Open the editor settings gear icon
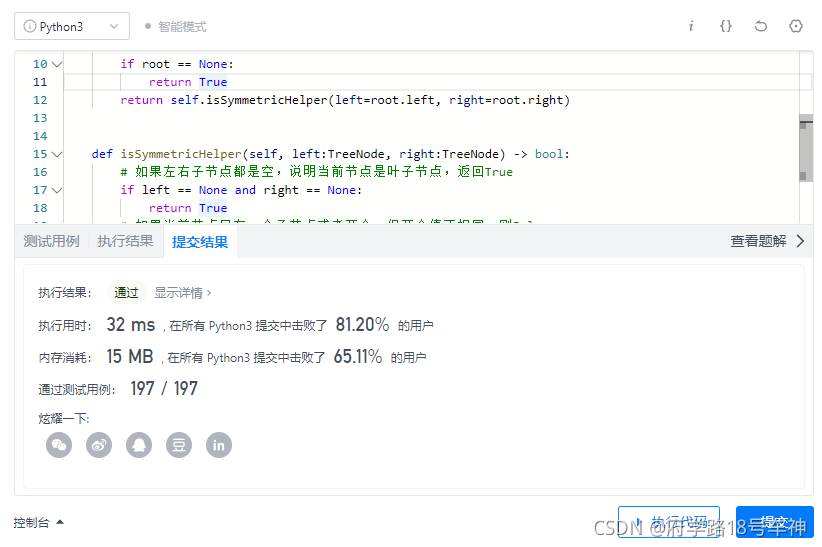 pos(796,26)
